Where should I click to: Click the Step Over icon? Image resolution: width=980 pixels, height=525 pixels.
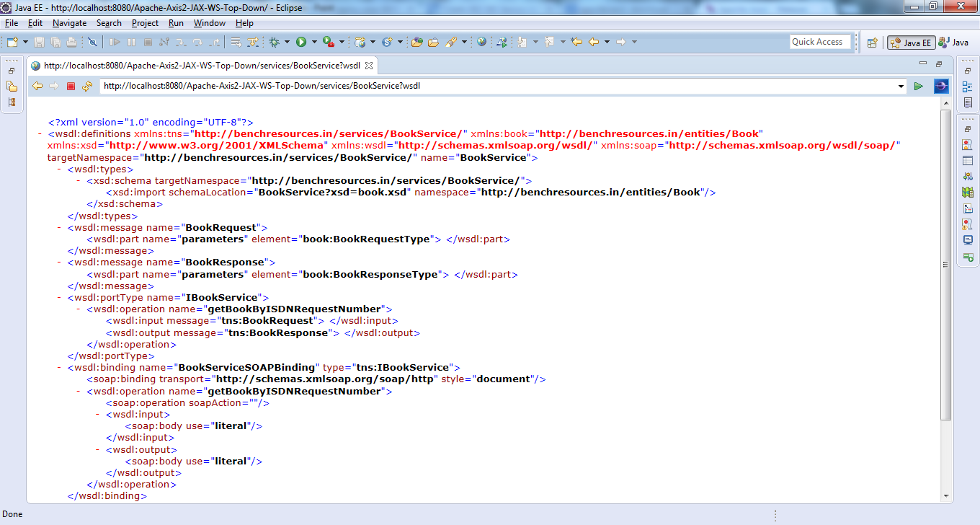click(x=197, y=42)
